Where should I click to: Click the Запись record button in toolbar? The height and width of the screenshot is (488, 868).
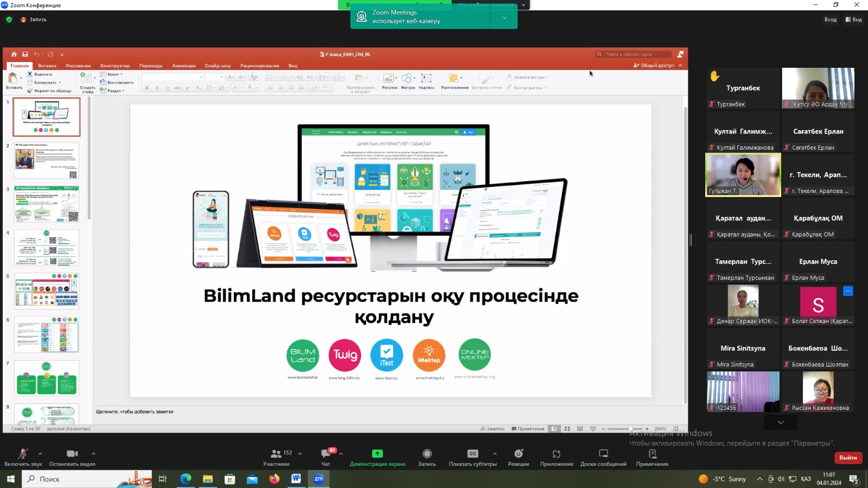click(x=427, y=457)
